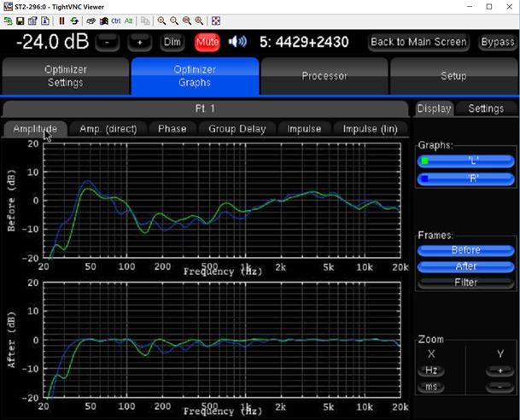520x420 pixels.
Task: Open the Group Delay graph tab
Action: 237,129
